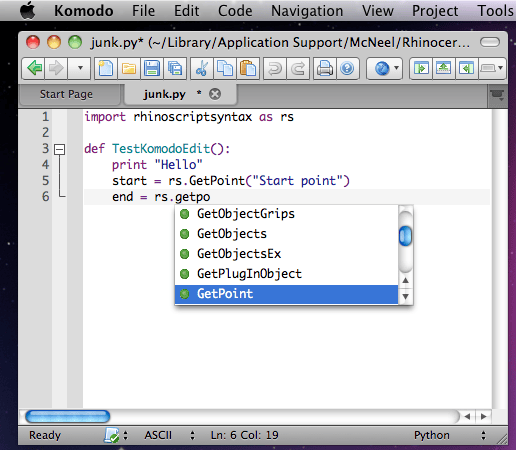Select GetObjects from autocomplete list
Screen dimensions: 516x450
286,234
